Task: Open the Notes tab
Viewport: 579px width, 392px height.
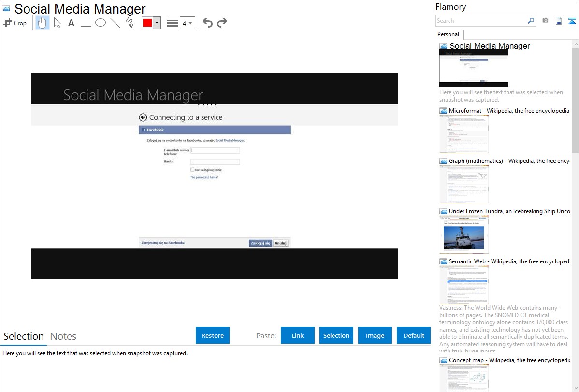Action: pos(63,336)
